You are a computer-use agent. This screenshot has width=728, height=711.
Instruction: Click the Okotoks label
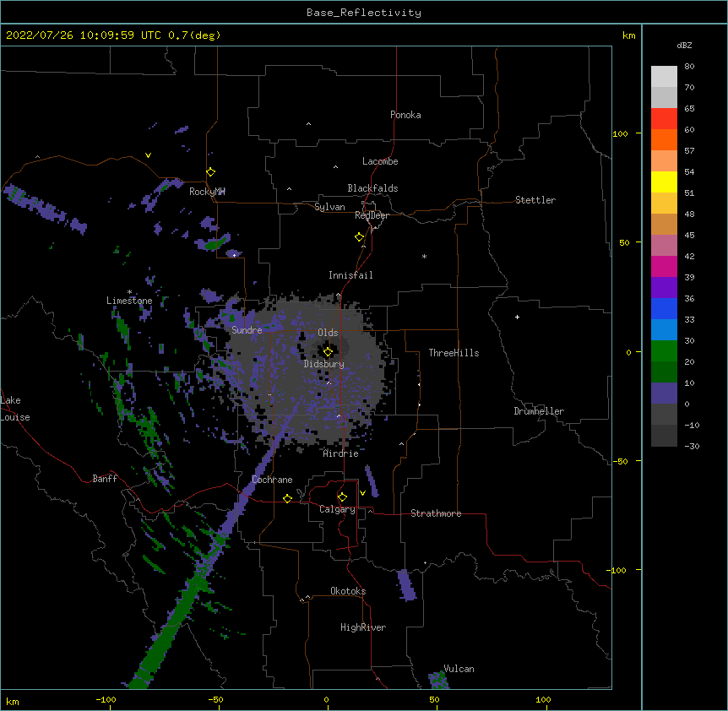click(x=348, y=591)
